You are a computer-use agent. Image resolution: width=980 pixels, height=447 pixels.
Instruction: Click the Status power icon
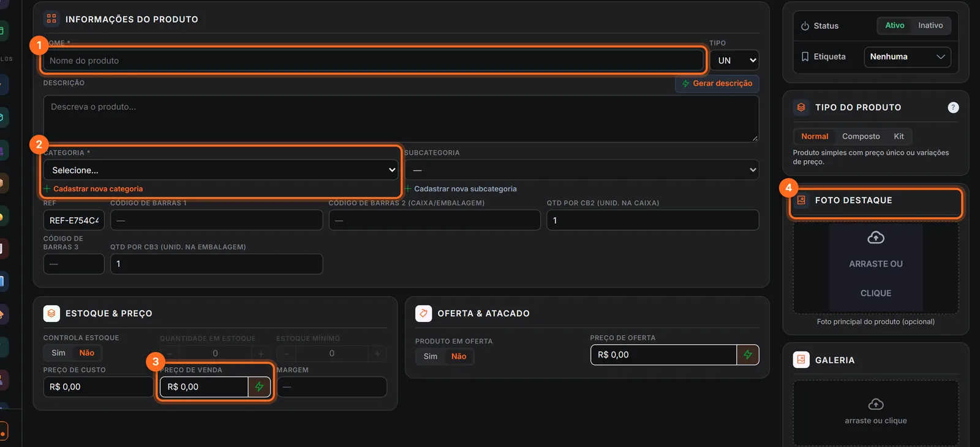tap(805, 26)
